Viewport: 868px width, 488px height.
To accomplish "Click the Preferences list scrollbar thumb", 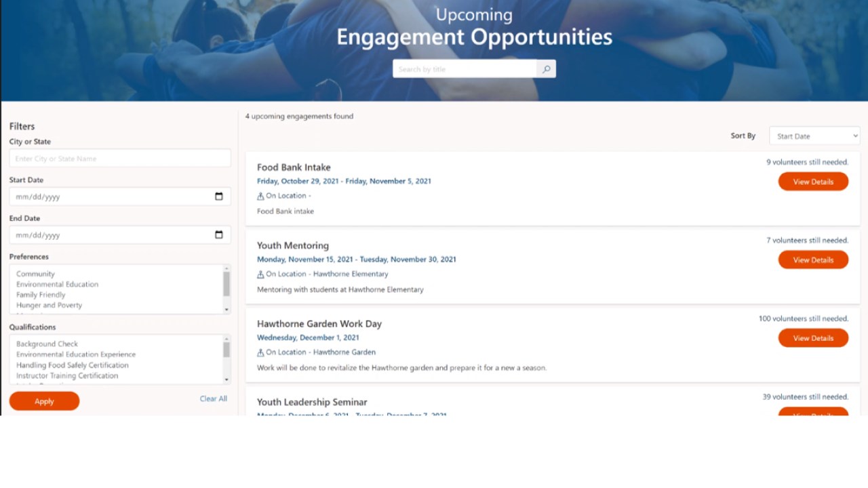I will 226,284.
